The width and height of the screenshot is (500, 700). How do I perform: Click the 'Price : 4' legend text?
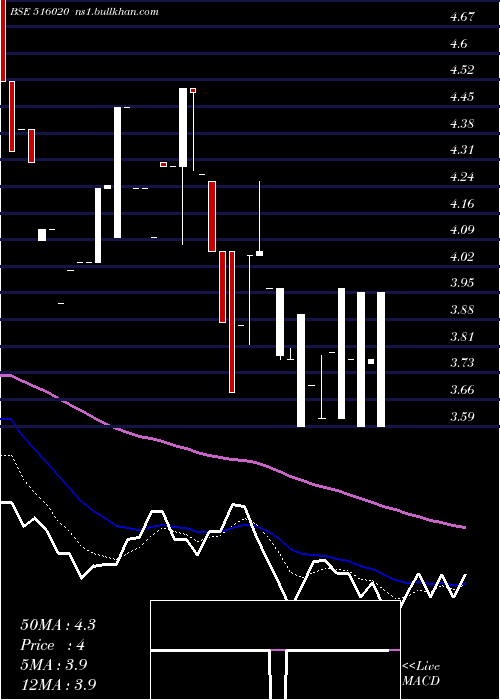pyautogui.click(x=53, y=645)
